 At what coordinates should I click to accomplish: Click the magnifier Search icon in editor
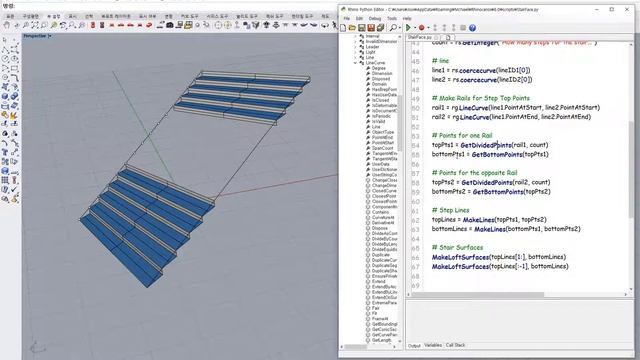pyautogui.click(x=393, y=28)
